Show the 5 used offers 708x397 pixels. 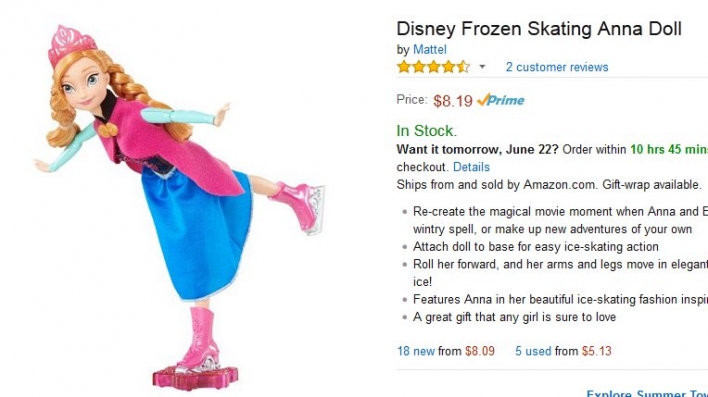tap(533, 351)
